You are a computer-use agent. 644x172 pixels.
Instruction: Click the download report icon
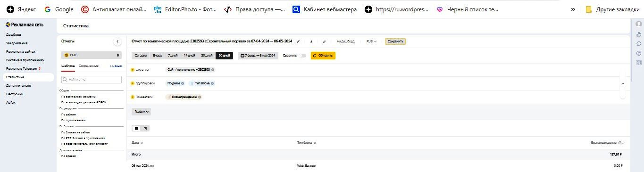pos(311,41)
